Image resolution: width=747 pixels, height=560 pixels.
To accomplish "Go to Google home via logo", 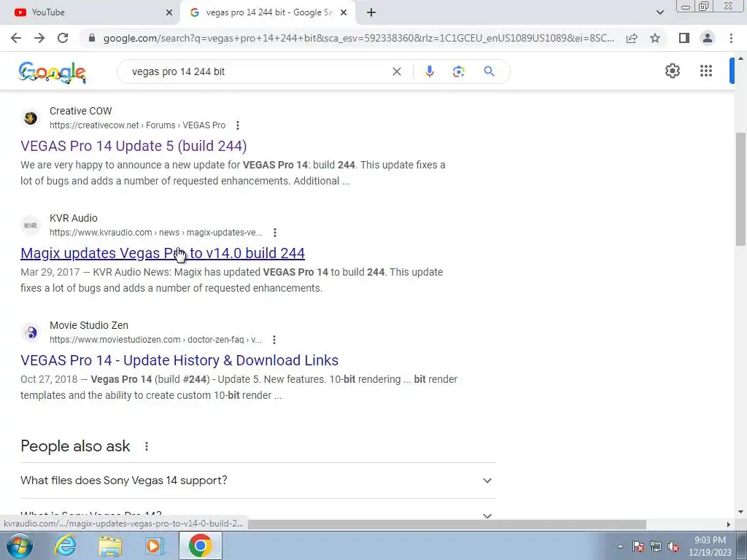I will [x=53, y=72].
